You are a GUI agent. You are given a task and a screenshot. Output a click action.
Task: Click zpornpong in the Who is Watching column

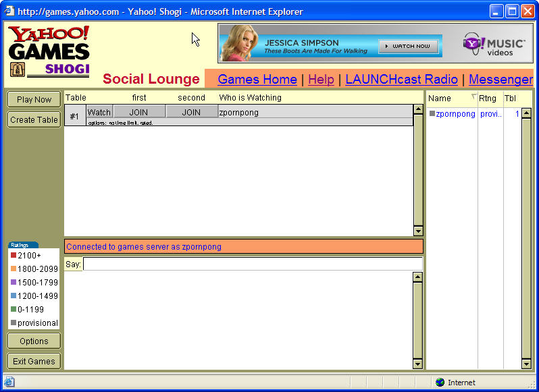(239, 112)
